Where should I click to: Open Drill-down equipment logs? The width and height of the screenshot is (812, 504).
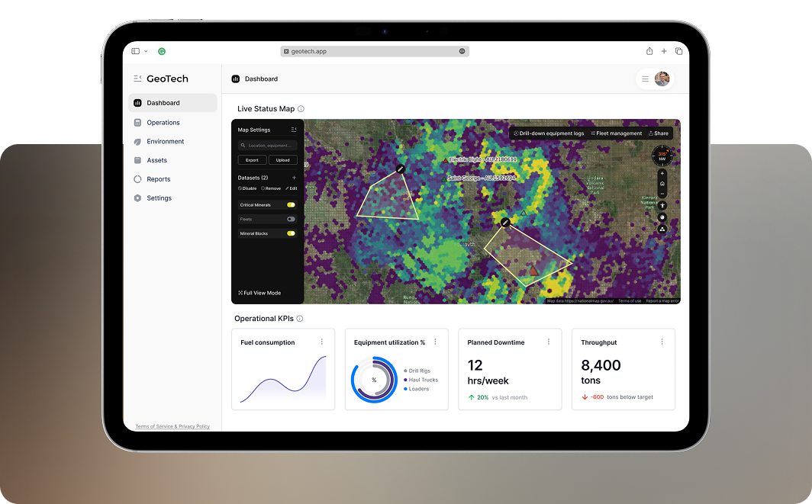click(x=549, y=133)
